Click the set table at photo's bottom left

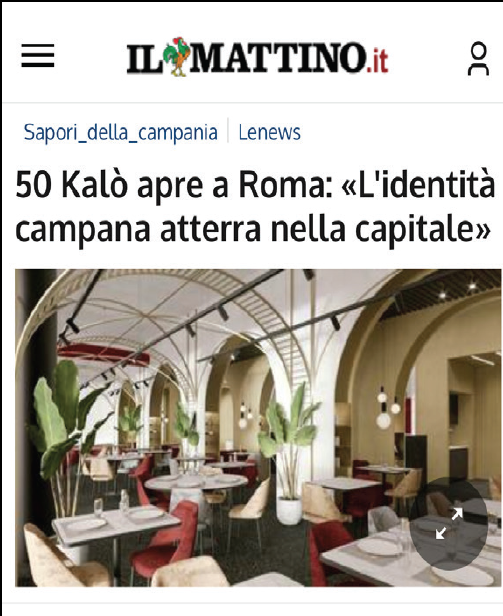pos(116,524)
